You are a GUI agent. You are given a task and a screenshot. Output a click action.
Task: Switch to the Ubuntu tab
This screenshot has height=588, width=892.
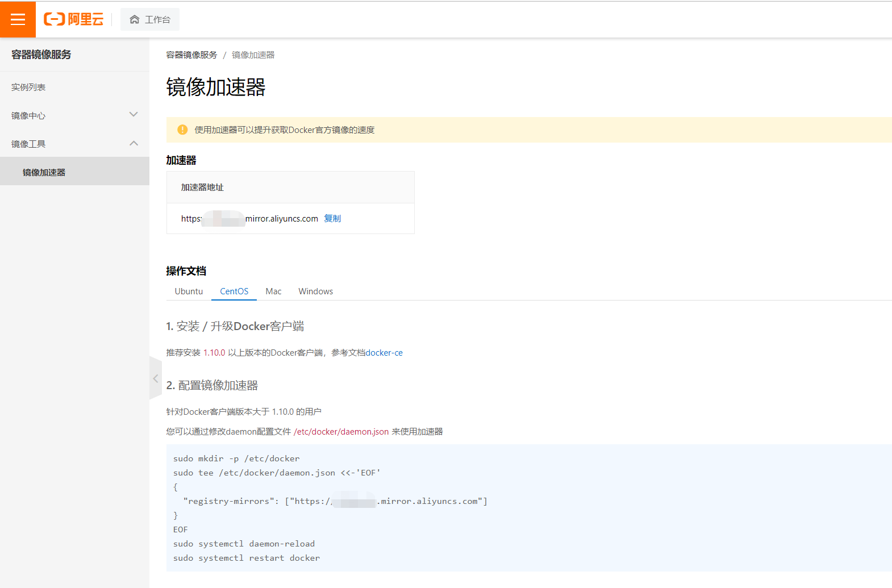point(189,291)
